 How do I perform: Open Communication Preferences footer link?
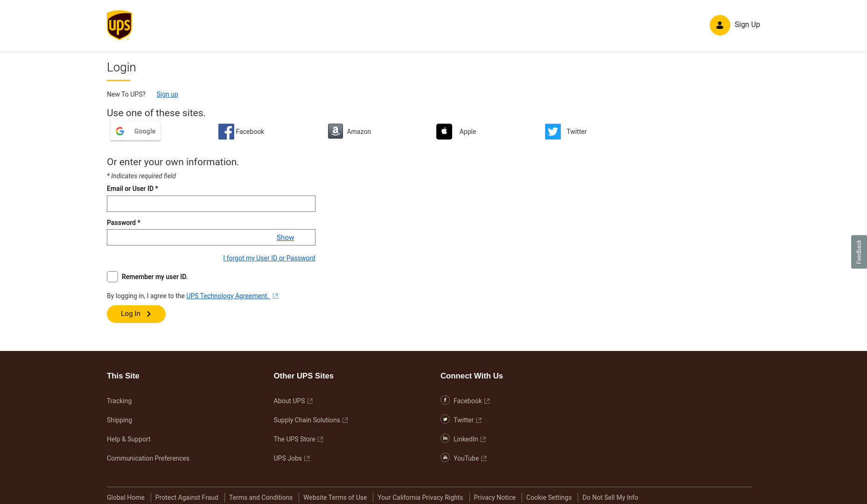(x=148, y=458)
